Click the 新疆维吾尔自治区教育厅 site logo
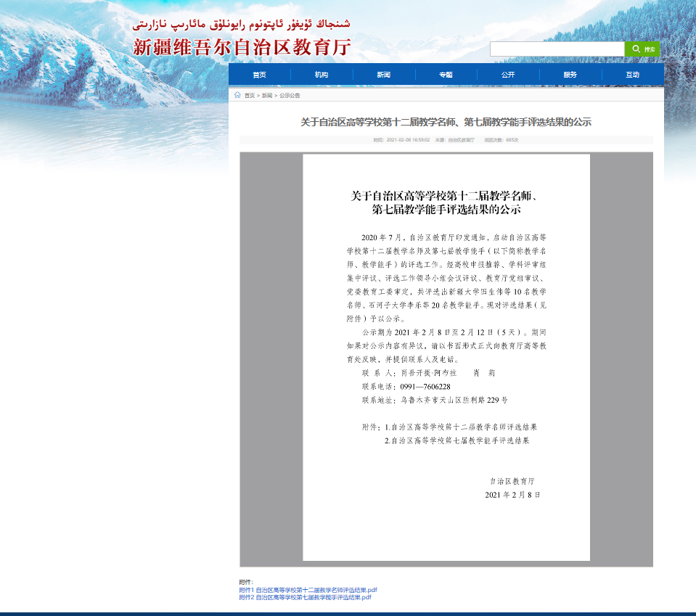 (x=242, y=47)
